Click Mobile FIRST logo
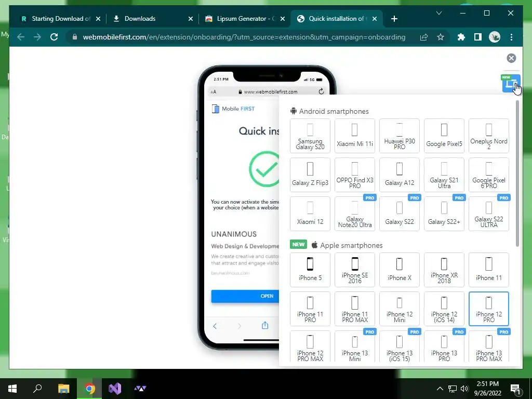Viewport: 532px width, 399px height. (x=233, y=109)
